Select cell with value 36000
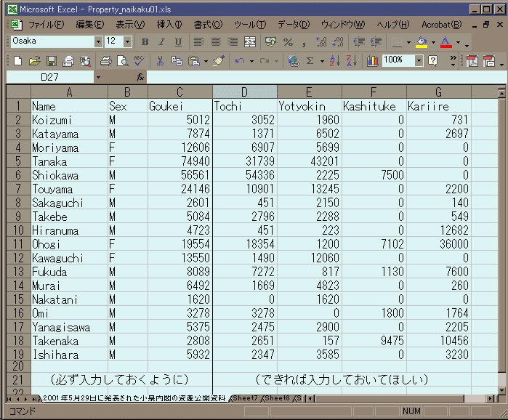Viewport: 508px width, 420px height. pos(439,244)
